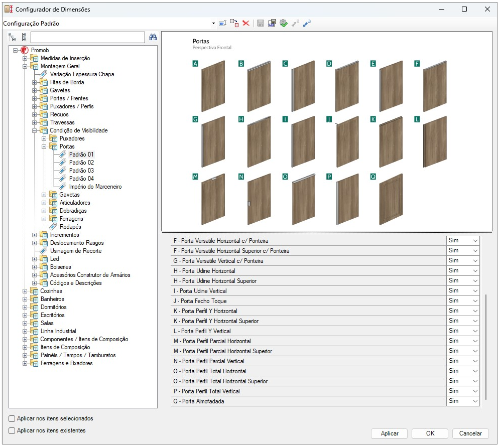The width and height of the screenshot is (500, 448).
Task: Select Painéis / Tampos / Tamburatos item
Action: pos(78,355)
